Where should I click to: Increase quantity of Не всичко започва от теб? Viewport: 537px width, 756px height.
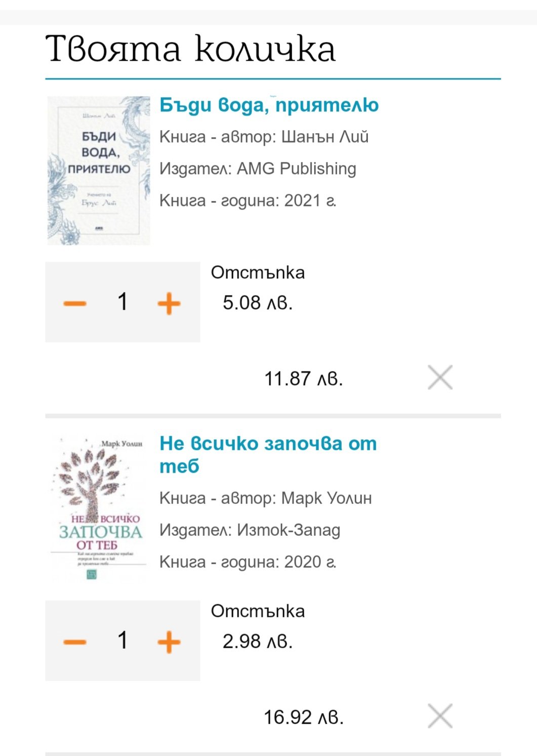point(169,642)
